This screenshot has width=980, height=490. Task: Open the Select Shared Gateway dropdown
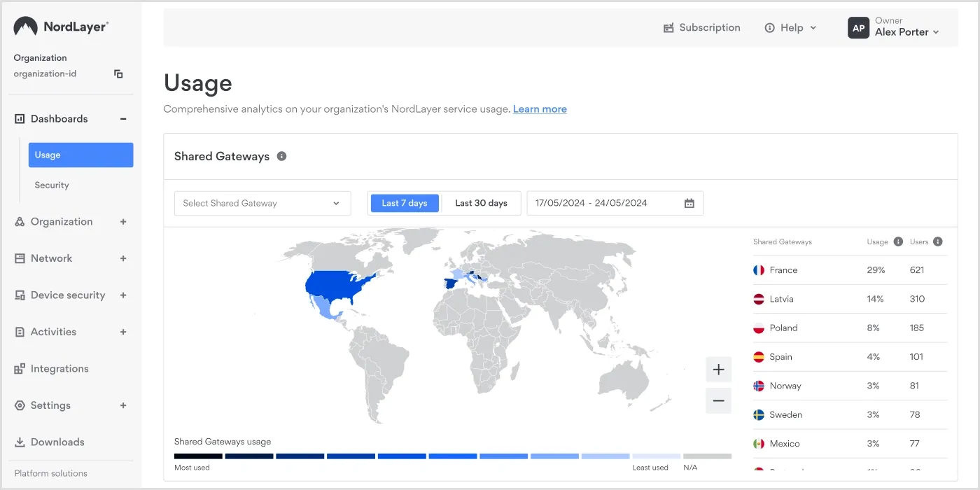pyautogui.click(x=262, y=203)
